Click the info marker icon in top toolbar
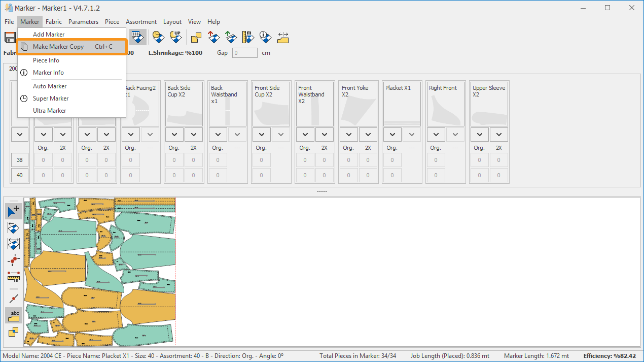644x362 pixels. 265,37
